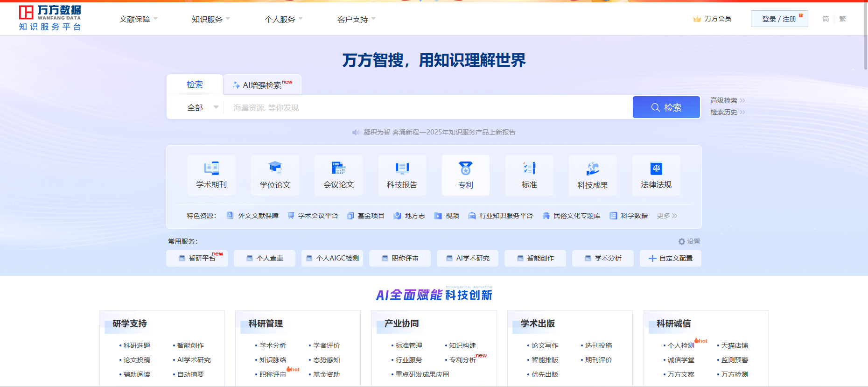Image resolution: width=868 pixels, height=387 pixels.
Task: Open the 全部 search scope dropdown
Action: (x=203, y=107)
